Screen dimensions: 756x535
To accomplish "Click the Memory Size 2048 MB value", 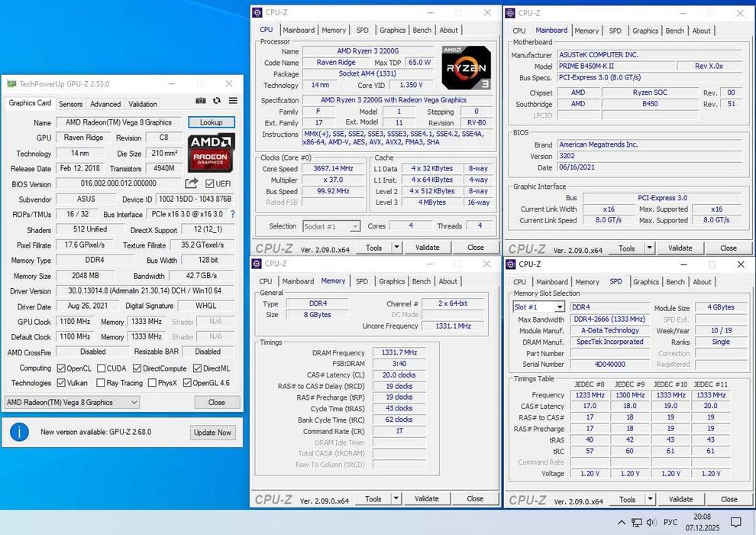I will click(86, 275).
